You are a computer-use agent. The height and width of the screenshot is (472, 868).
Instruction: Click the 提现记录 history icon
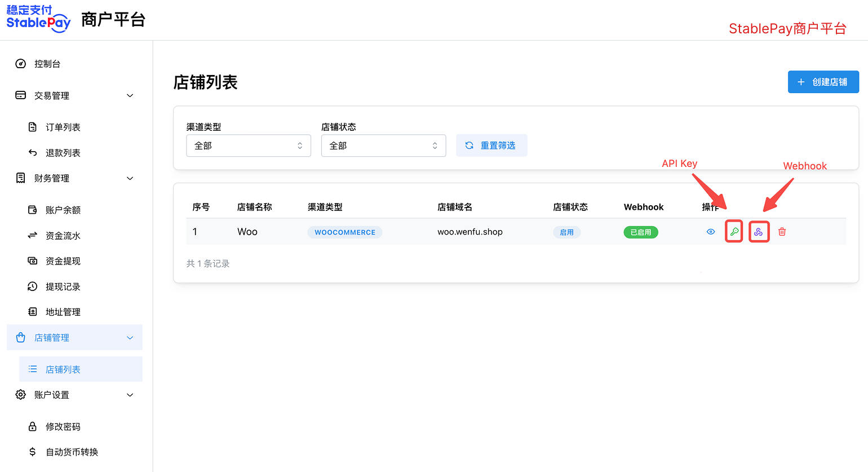point(32,286)
